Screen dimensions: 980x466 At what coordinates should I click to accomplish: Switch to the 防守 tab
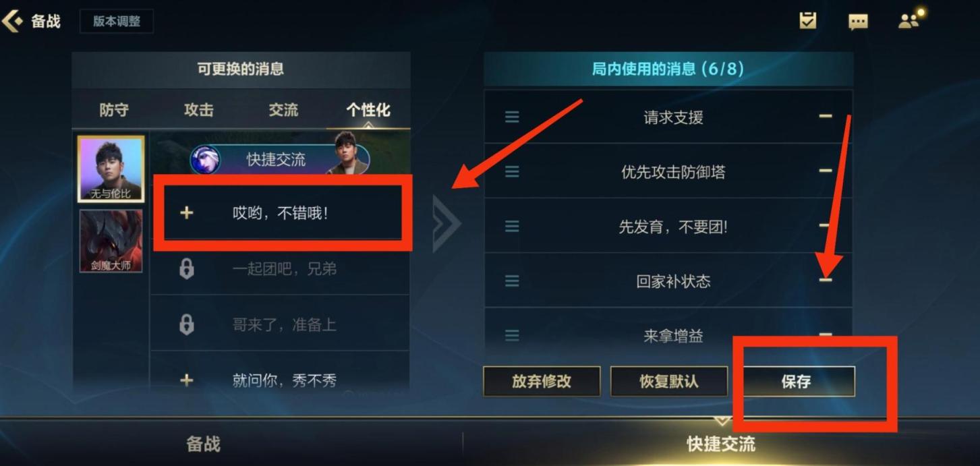pyautogui.click(x=114, y=110)
